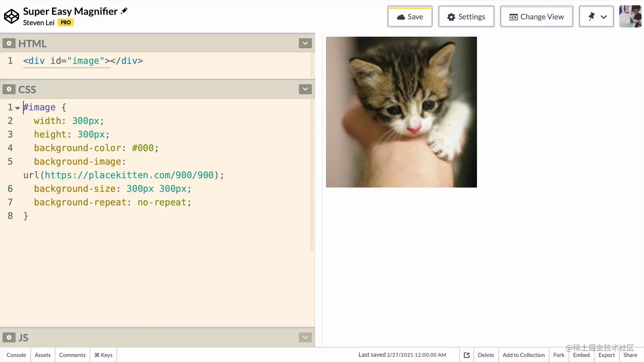
Task: Click the PRO badge
Action: [x=66, y=23]
